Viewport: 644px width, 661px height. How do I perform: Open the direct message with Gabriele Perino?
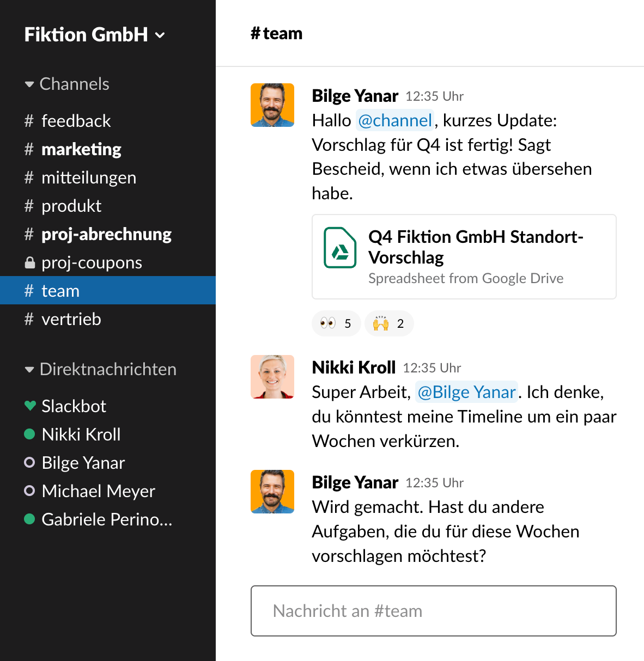tap(108, 519)
